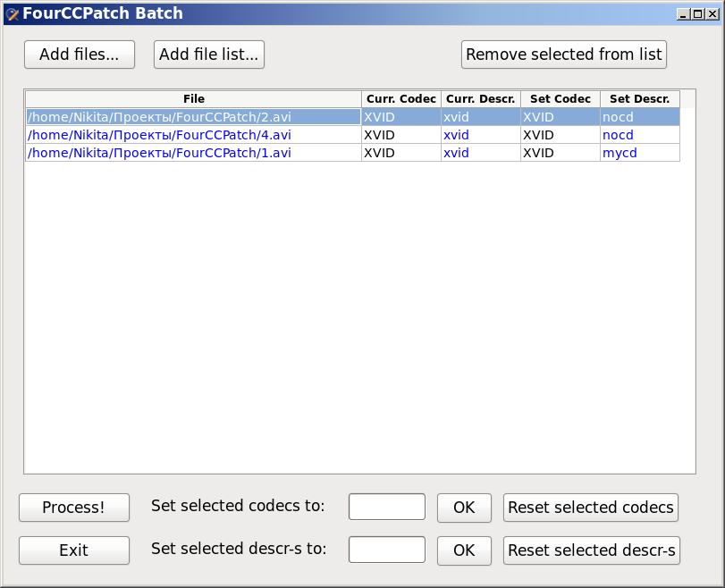Select the 2.avi file row
Viewport: 725px width, 588px height.
click(193, 117)
